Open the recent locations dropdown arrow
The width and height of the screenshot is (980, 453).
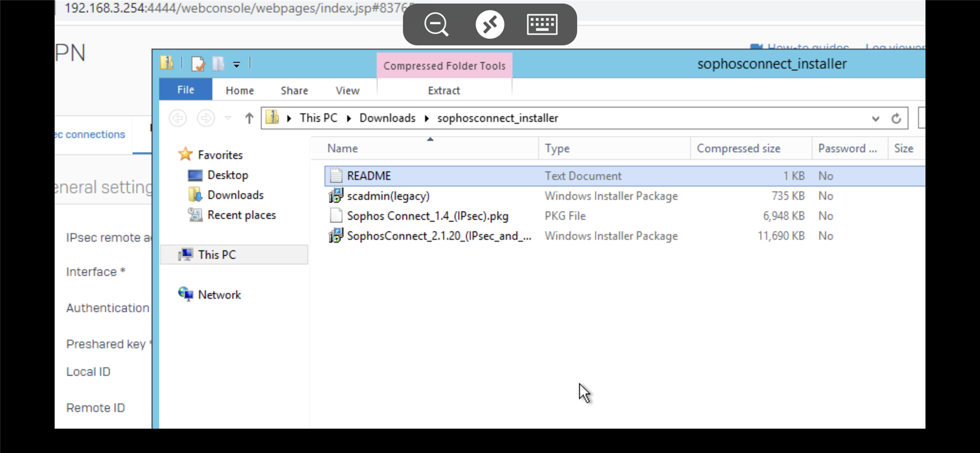228,118
